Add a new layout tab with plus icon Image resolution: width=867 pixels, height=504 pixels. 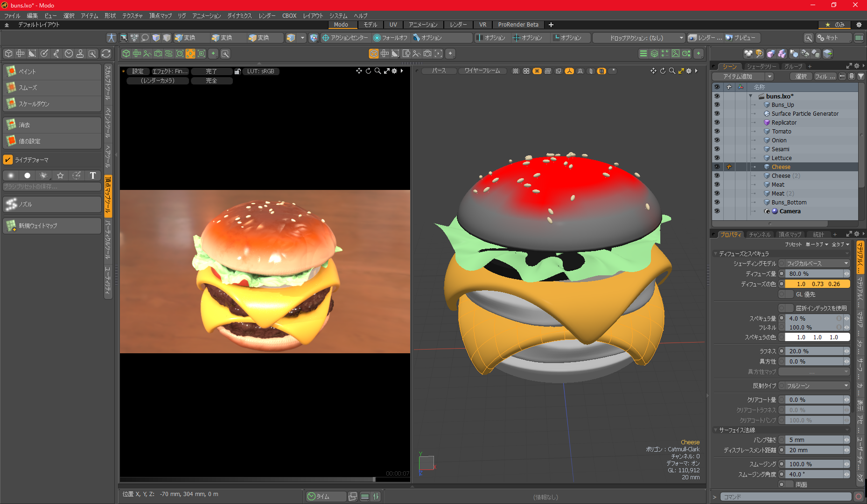point(551,25)
